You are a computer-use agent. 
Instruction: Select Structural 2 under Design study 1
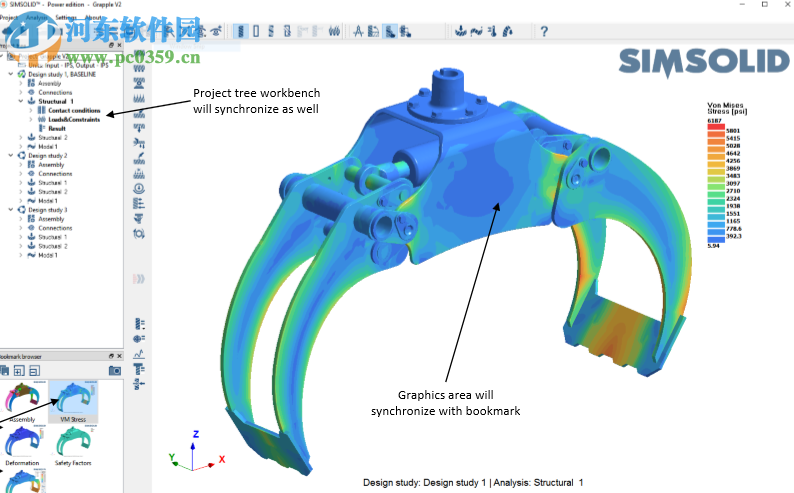coord(53,138)
